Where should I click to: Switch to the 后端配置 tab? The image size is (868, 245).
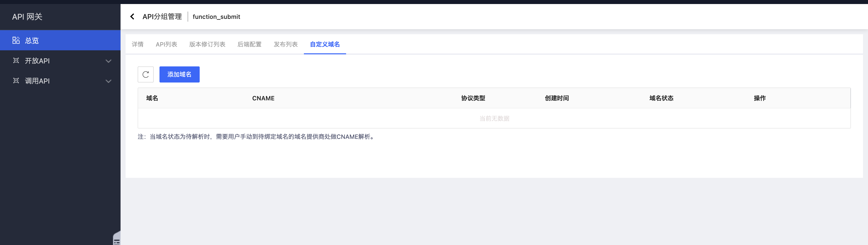[249, 44]
